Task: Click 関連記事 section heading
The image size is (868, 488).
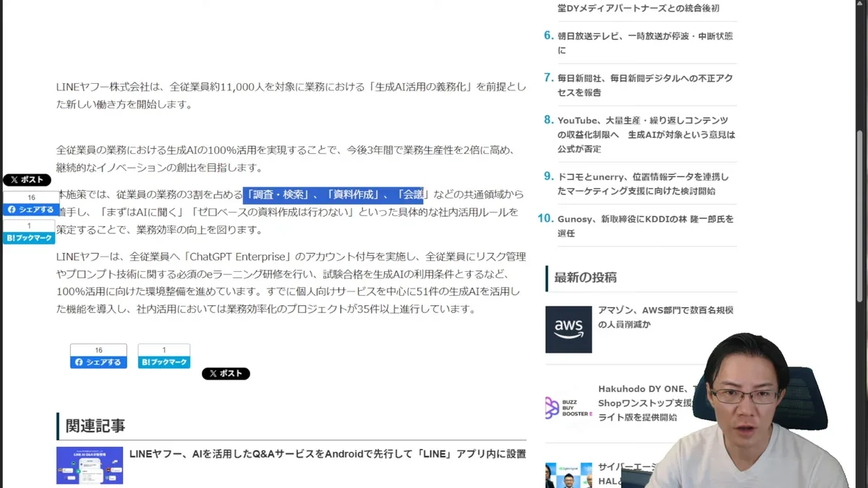Action: [95, 426]
